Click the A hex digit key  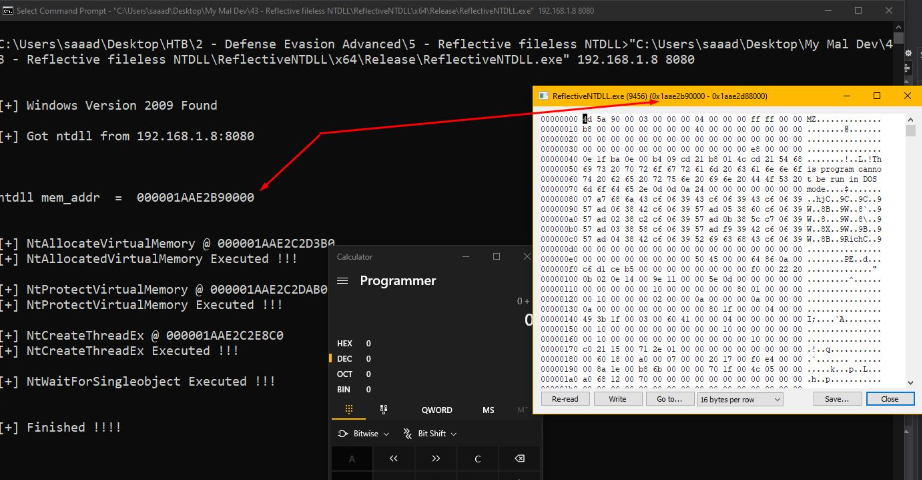tap(352, 459)
